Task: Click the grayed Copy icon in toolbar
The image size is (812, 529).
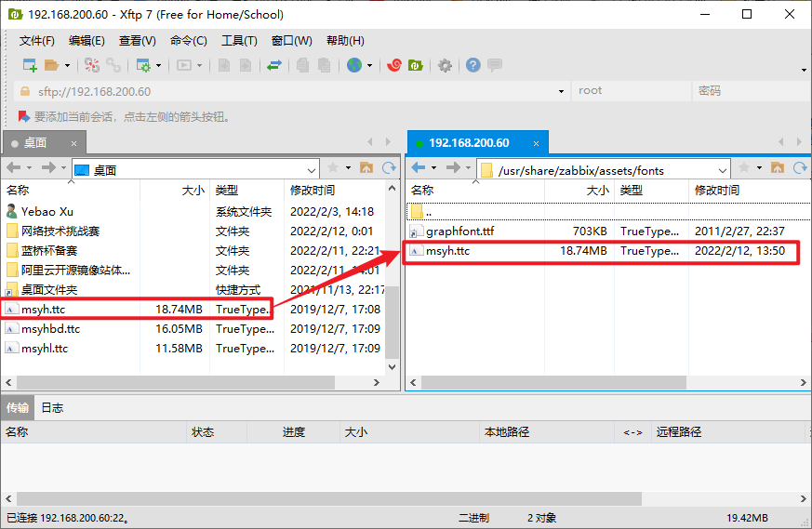Action: (x=302, y=65)
